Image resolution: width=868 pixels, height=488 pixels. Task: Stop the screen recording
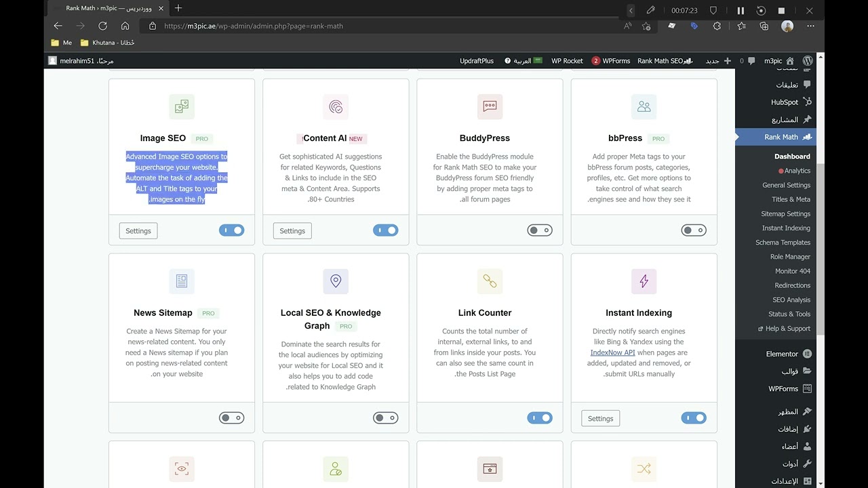(781, 10)
